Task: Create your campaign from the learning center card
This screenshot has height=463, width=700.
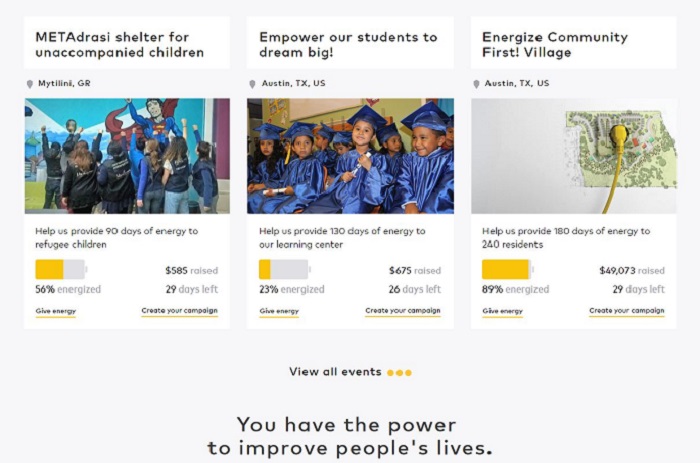Action: (x=403, y=311)
